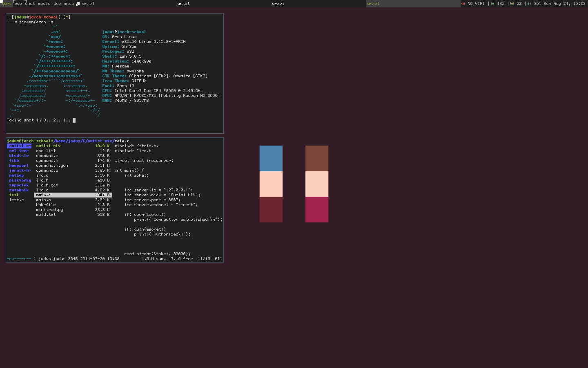Select the piskvorky directory in ranger
588x368 pixels.
(19, 180)
